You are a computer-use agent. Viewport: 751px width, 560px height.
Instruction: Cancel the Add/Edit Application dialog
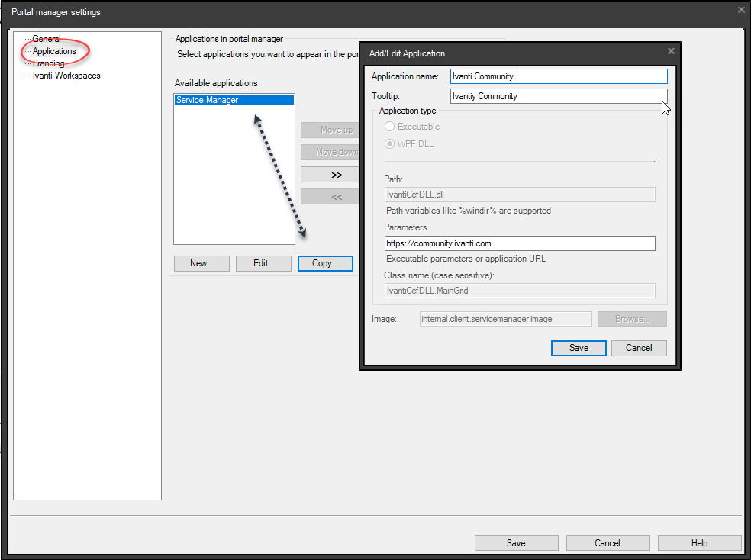(x=639, y=348)
